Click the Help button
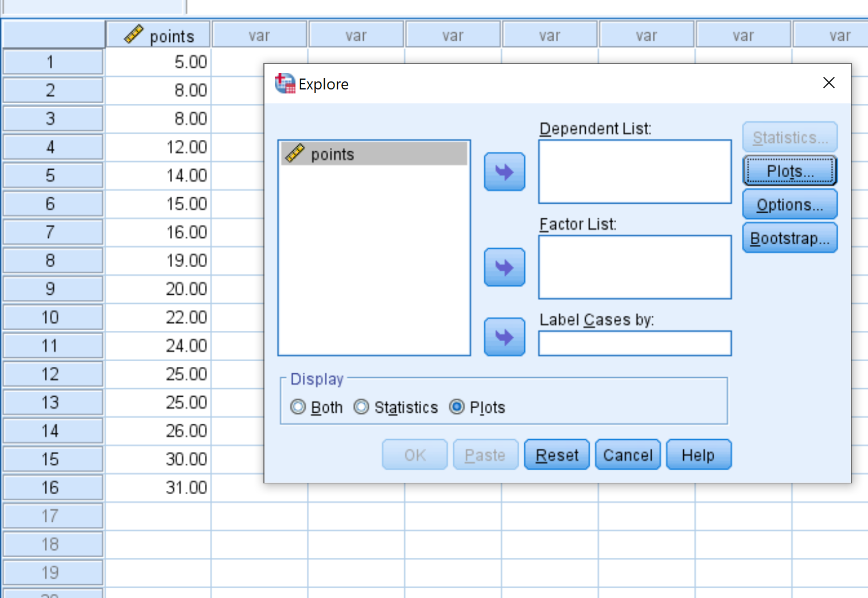 (x=698, y=455)
